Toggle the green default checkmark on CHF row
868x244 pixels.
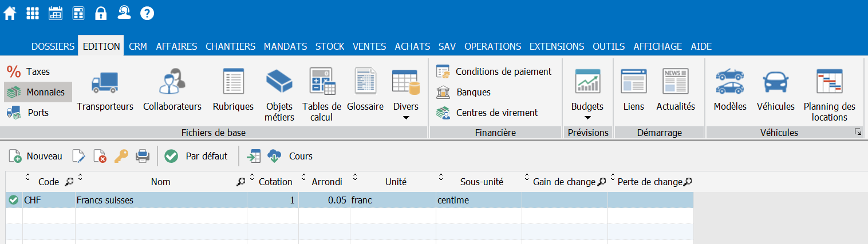point(14,200)
